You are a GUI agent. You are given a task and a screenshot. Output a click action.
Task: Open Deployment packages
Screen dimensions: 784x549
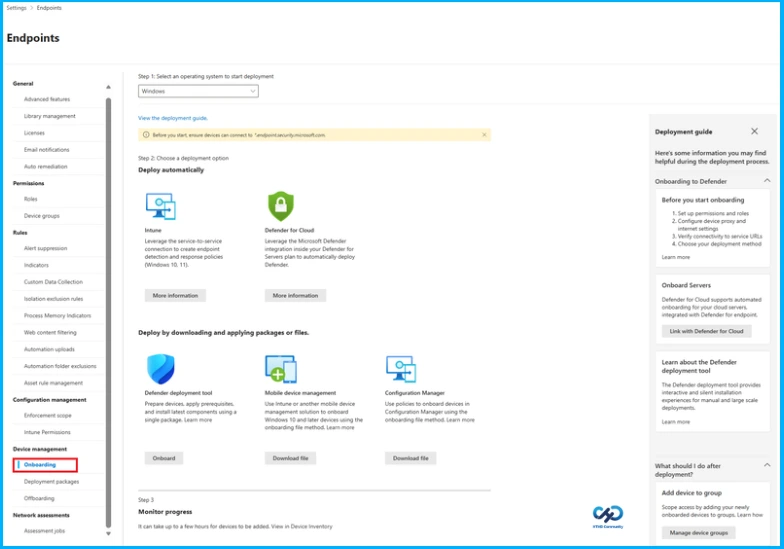[52, 482]
